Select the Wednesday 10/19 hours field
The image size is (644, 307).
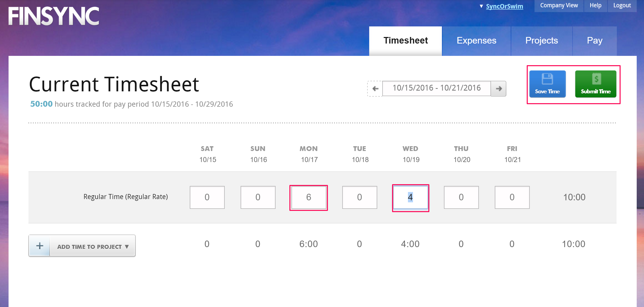point(410,198)
